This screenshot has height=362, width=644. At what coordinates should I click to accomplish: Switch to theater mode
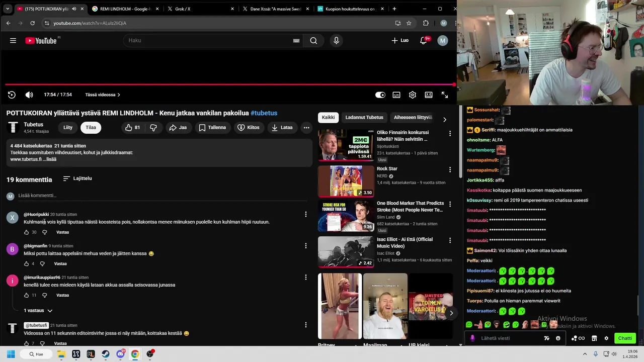[x=429, y=95]
